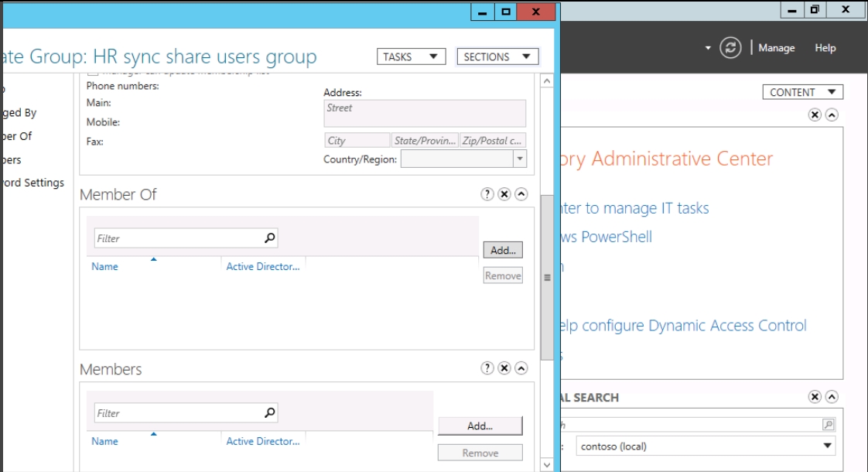Image resolution: width=868 pixels, height=472 pixels.
Task: Click the search magnifier in Members filter
Action: [x=269, y=413]
